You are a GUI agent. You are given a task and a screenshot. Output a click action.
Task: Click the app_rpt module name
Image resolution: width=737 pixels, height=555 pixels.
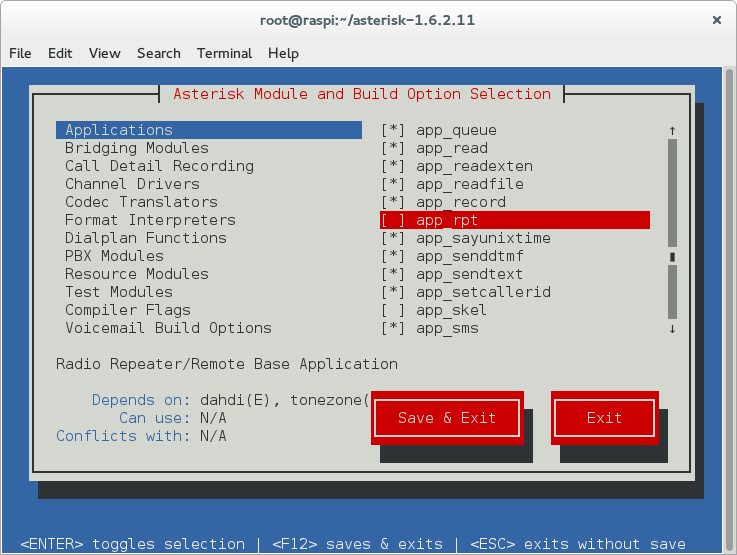pyautogui.click(x=447, y=220)
